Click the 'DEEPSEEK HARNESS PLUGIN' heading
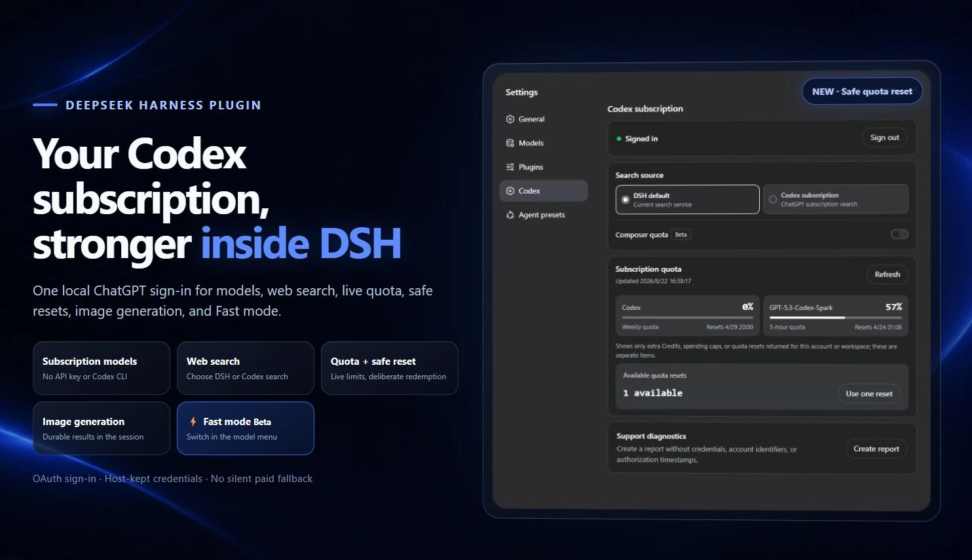The image size is (972, 560). point(163,105)
